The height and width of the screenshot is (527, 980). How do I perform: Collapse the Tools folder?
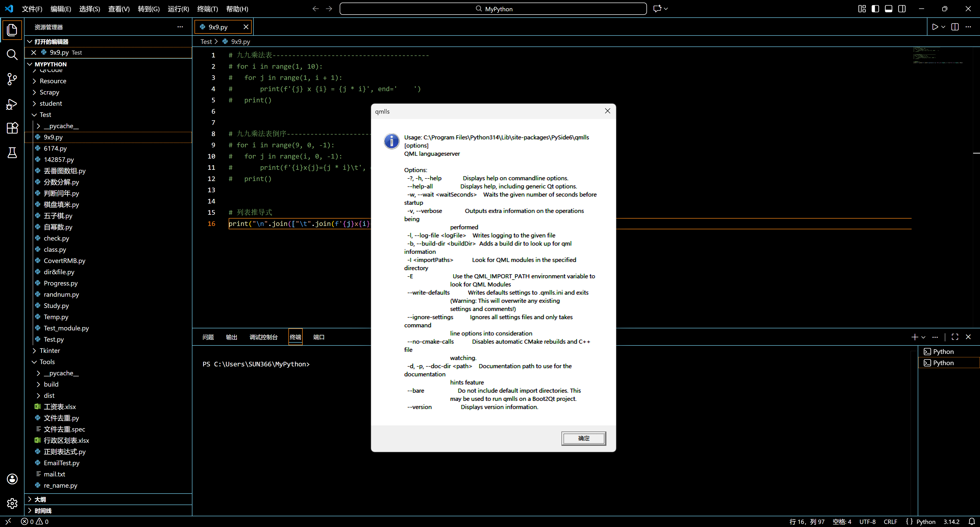(x=47, y=362)
